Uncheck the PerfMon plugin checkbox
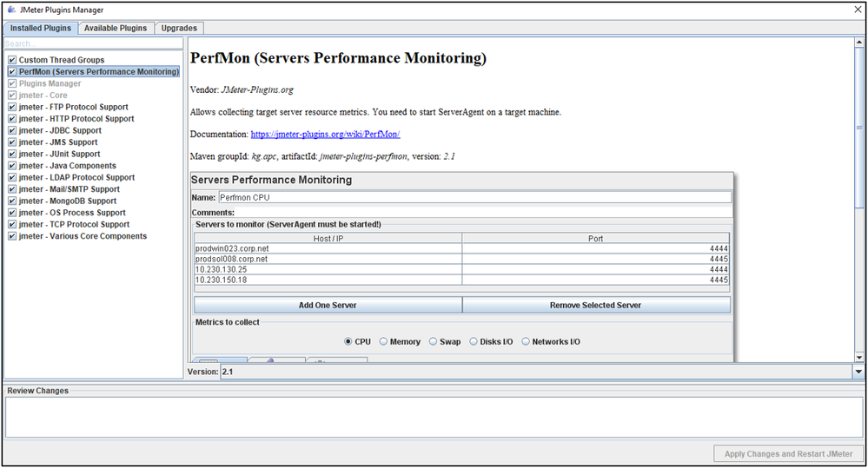Screen dimensions: 868x468 [x=12, y=71]
